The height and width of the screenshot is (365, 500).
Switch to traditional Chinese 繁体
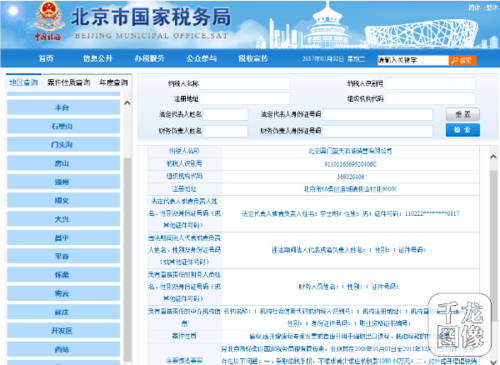tap(492, 7)
